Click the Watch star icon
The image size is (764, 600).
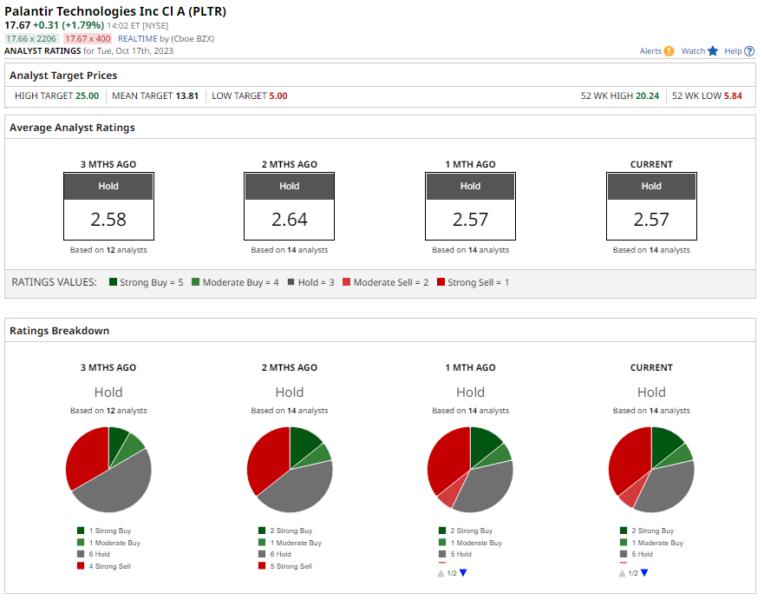tap(713, 51)
